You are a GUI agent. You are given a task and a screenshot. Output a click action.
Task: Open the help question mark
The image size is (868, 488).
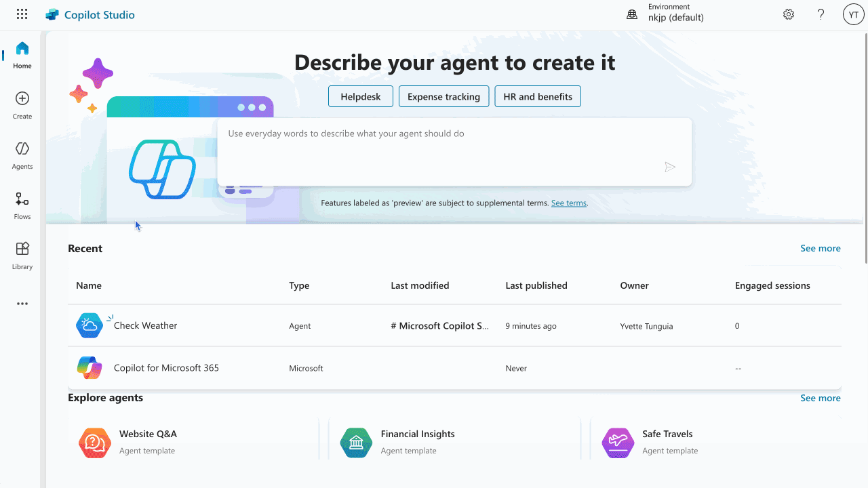point(821,14)
